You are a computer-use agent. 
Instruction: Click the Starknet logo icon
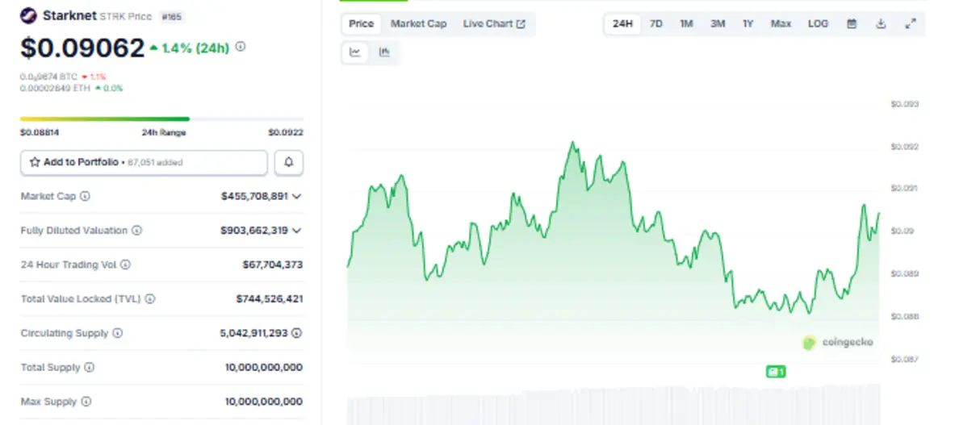pos(28,15)
